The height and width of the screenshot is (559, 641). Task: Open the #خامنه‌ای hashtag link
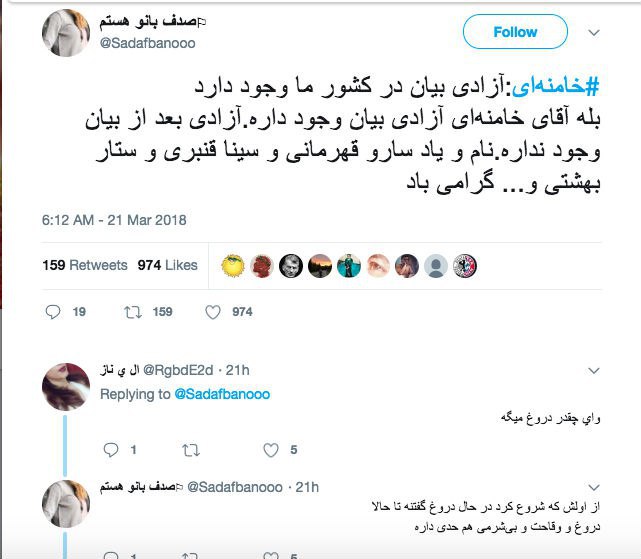(555, 86)
